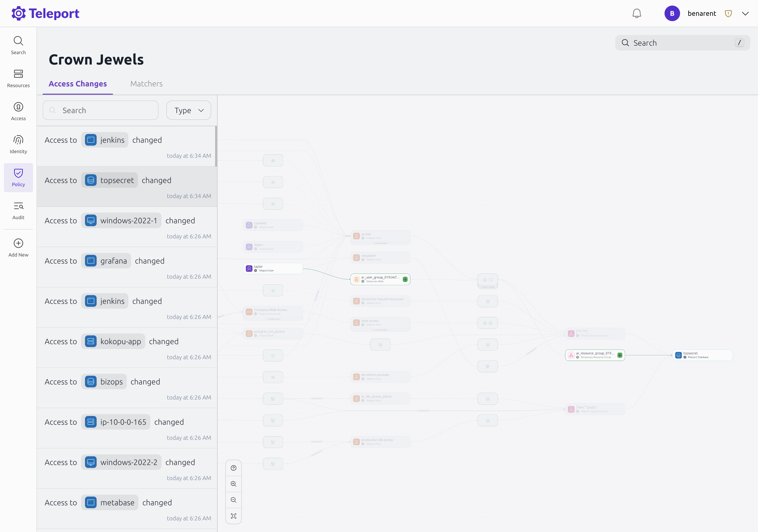Screen dimensions: 758x532
Task: Click the taylor user node in graph
Action: (x=273, y=268)
